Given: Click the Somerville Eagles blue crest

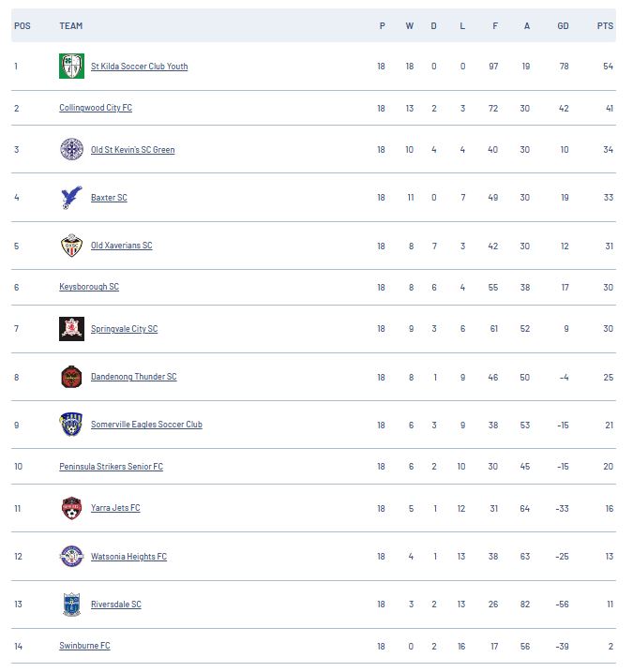Looking at the screenshot, I should 71,425.
